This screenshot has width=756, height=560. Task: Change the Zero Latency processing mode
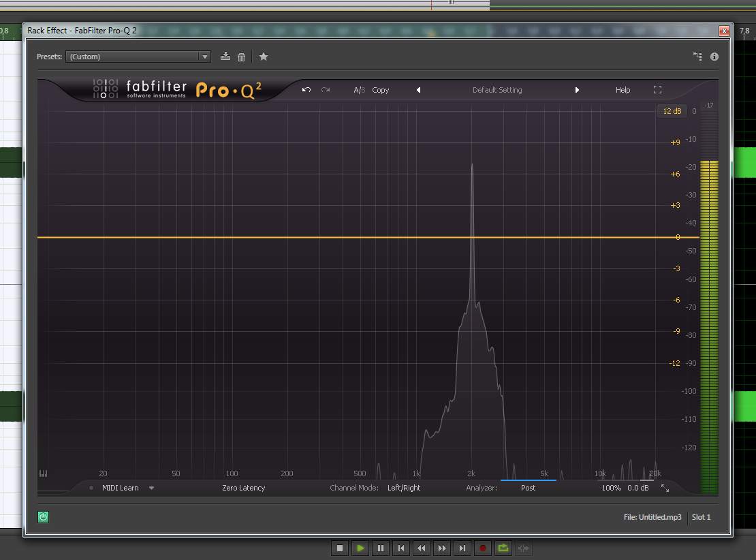coord(243,488)
